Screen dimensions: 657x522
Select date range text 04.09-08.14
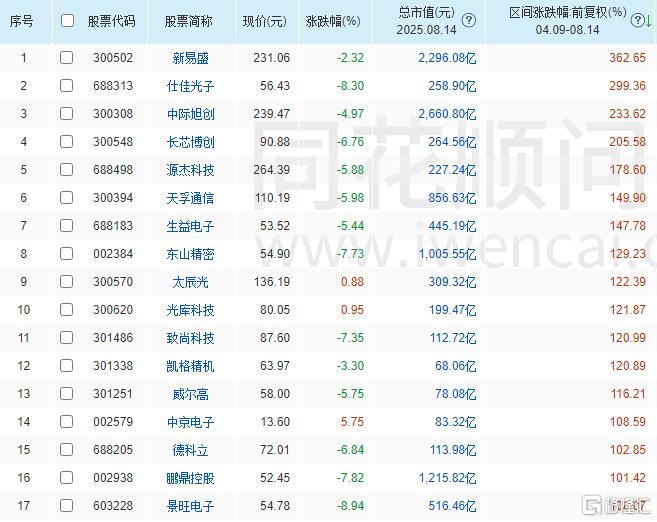[x=567, y=30]
